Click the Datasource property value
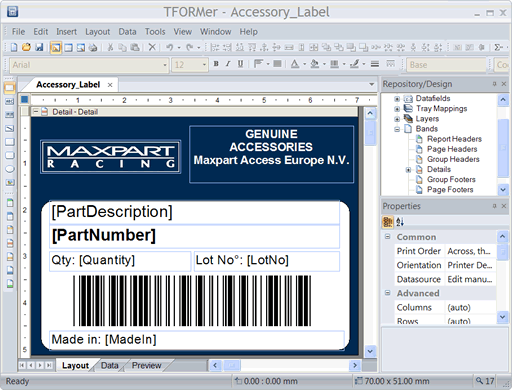 [470, 279]
